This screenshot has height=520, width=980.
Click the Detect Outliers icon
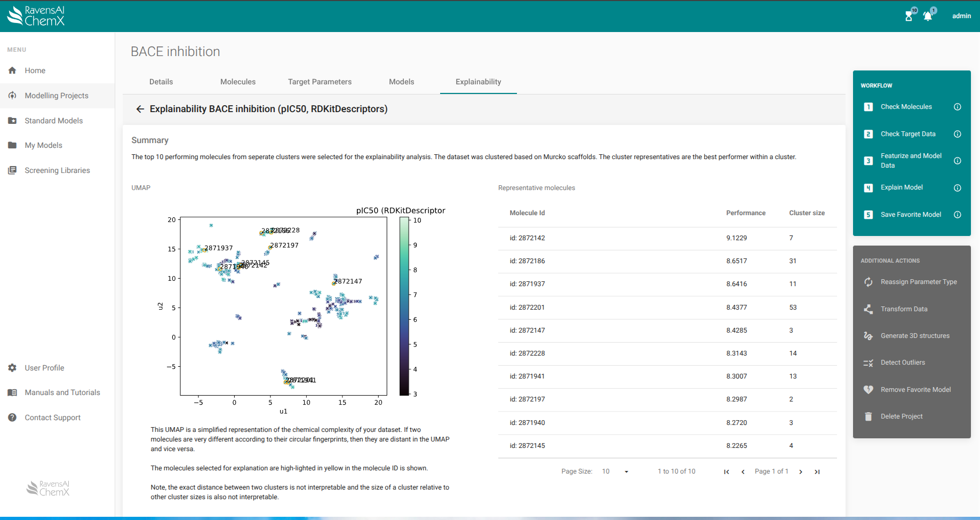pos(868,363)
